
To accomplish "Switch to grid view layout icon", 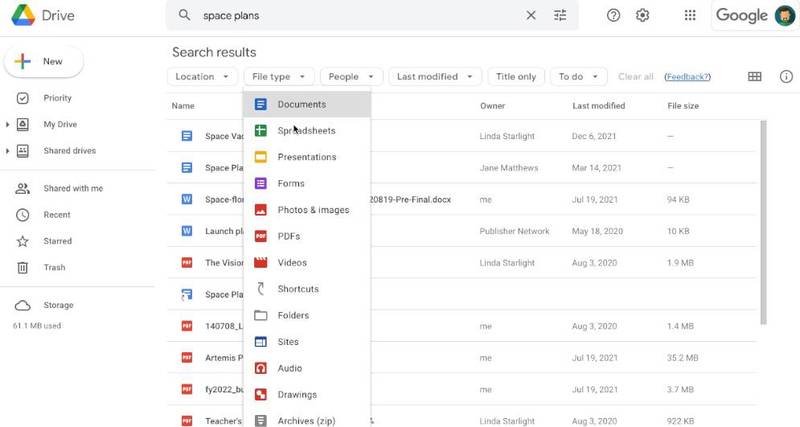I will (x=755, y=77).
